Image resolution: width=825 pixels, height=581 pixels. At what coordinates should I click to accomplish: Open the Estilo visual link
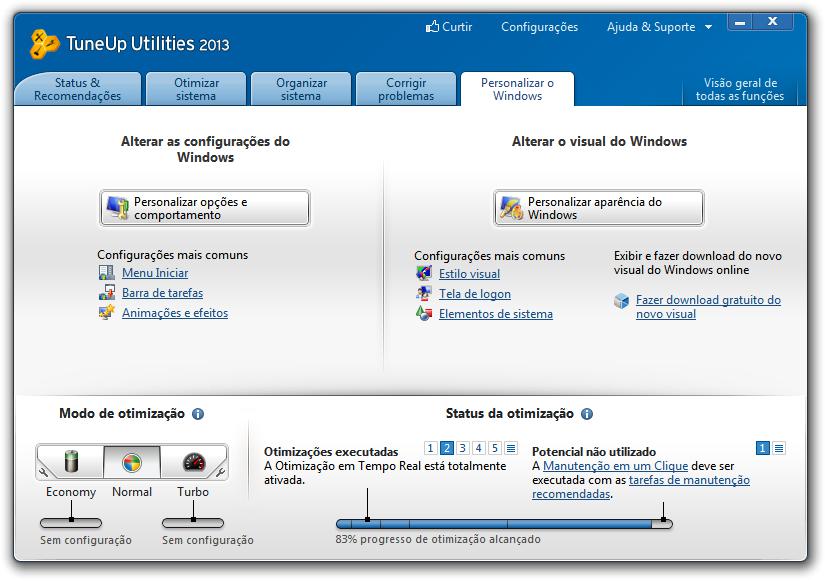coord(469,274)
